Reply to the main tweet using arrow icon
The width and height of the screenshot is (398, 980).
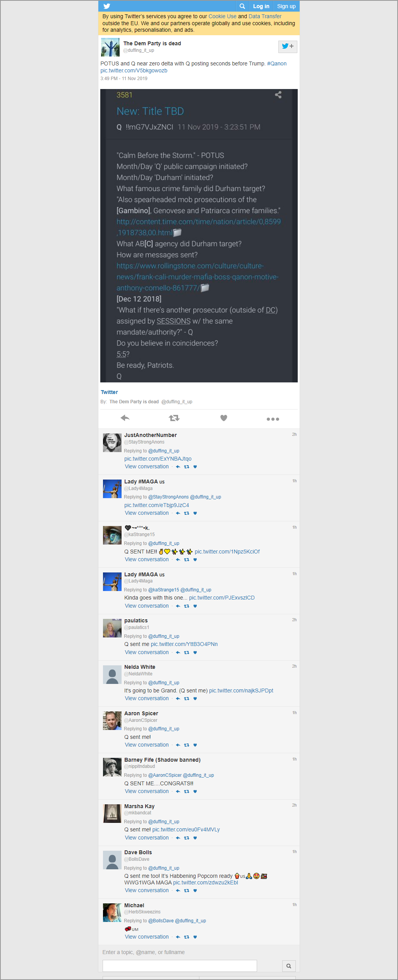(125, 418)
